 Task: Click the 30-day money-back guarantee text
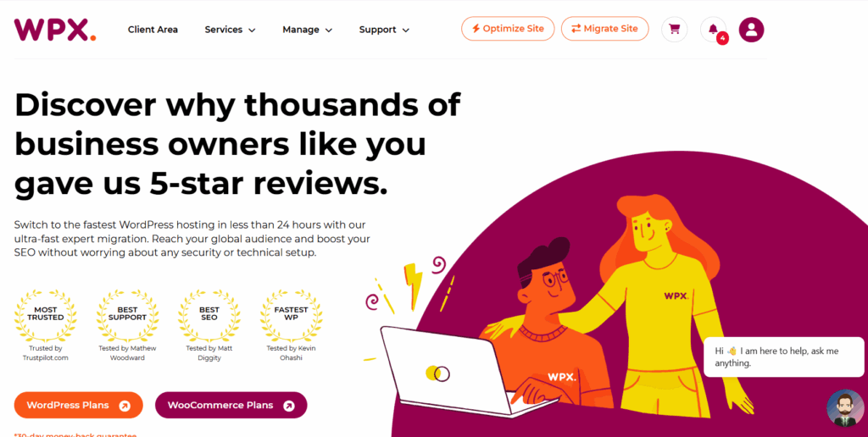(75, 434)
